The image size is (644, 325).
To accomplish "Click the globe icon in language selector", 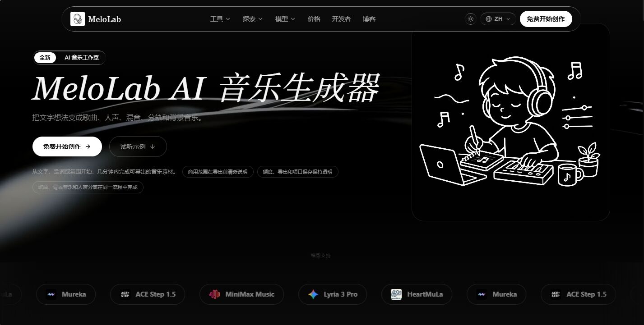I will (x=488, y=19).
